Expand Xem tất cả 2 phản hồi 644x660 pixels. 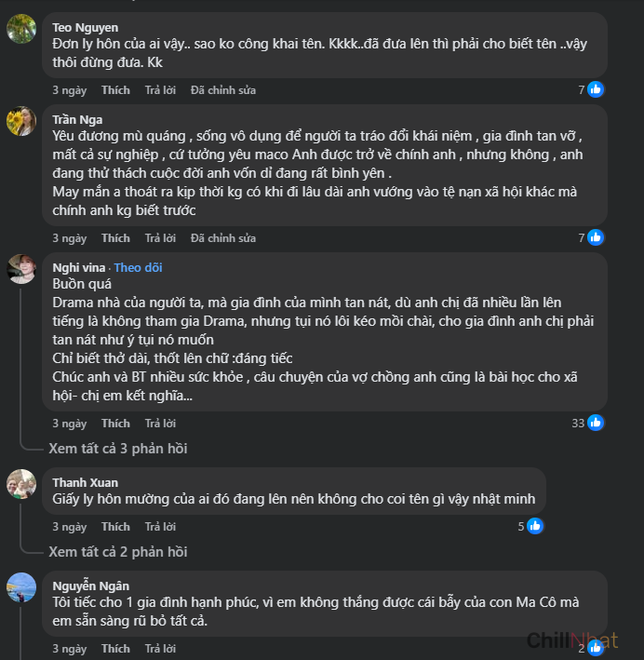(118, 552)
